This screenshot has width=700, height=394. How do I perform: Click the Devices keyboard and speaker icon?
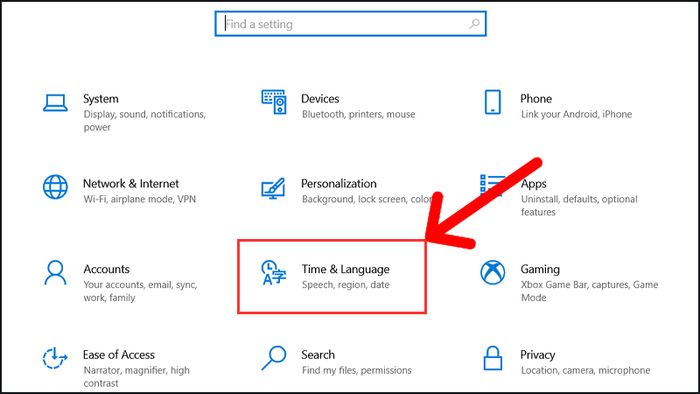point(274,102)
